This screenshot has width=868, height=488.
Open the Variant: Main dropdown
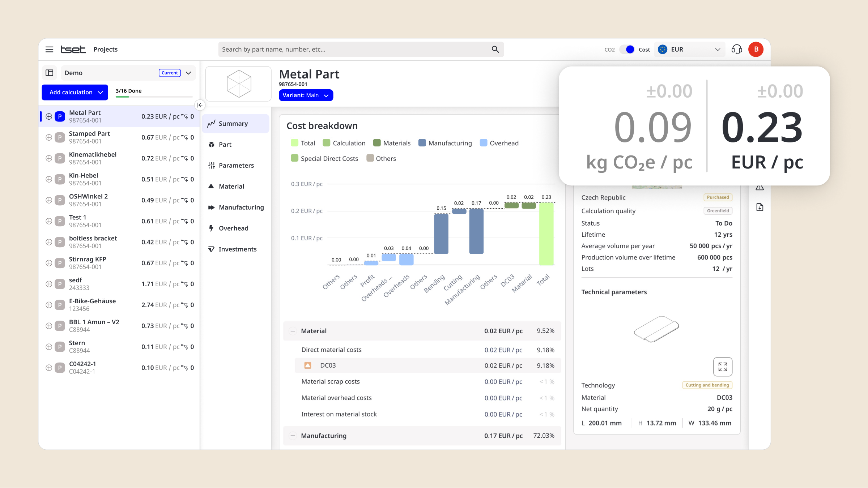[306, 95]
